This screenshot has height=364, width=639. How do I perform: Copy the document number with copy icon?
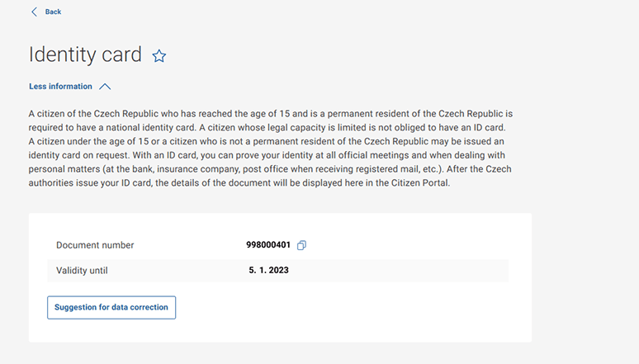pyautogui.click(x=301, y=245)
